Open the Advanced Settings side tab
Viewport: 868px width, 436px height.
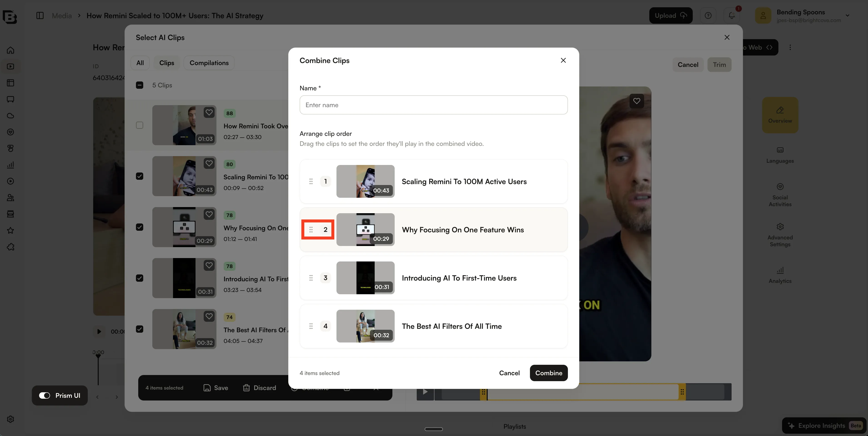tap(780, 235)
